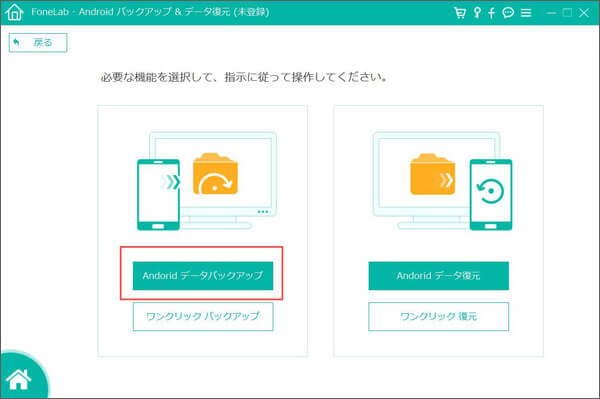Minimize the FoneLab window
This screenshot has width=600, height=399.
coord(551,13)
